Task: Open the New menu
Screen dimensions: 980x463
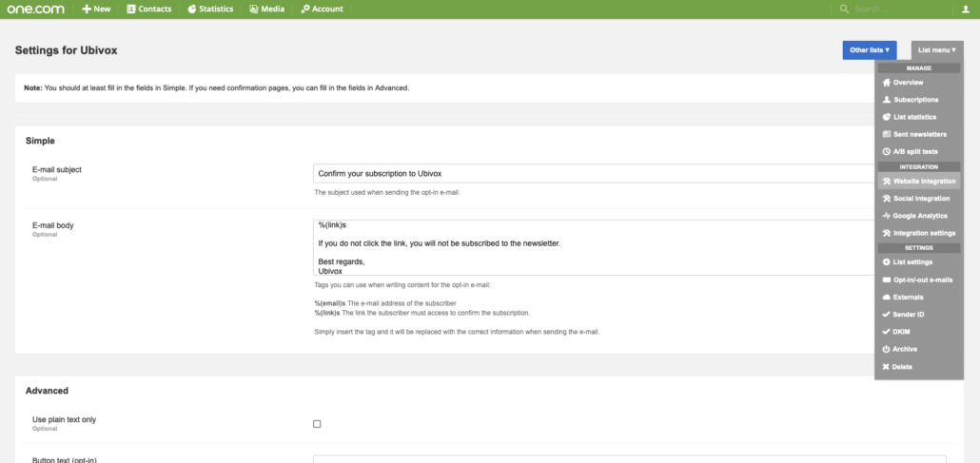Action: [x=96, y=9]
